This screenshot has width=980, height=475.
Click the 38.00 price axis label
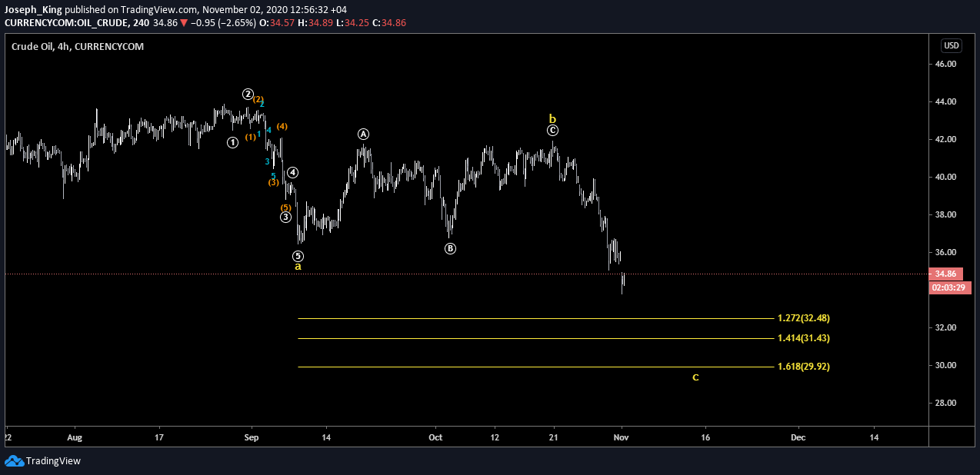click(x=945, y=215)
